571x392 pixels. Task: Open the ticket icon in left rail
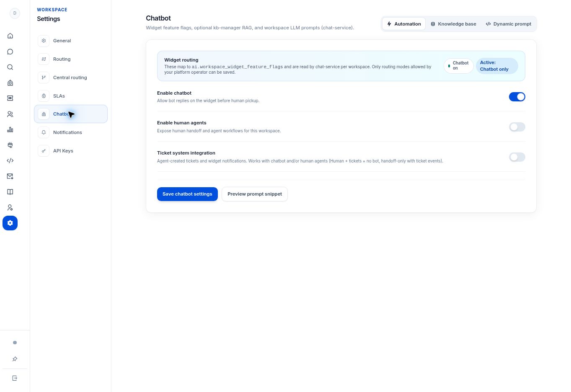[10, 98]
